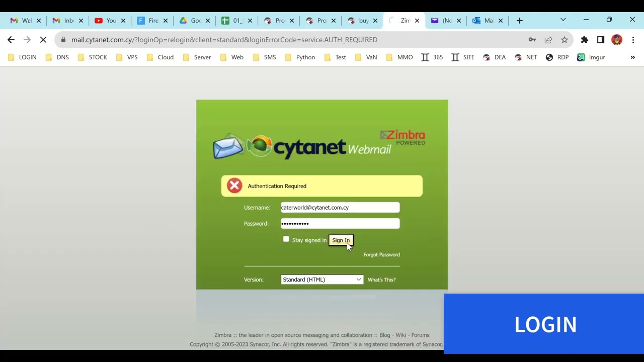The width and height of the screenshot is (644, 362).
Task: Click into the Username field
Action: click(x=340, y=207)
